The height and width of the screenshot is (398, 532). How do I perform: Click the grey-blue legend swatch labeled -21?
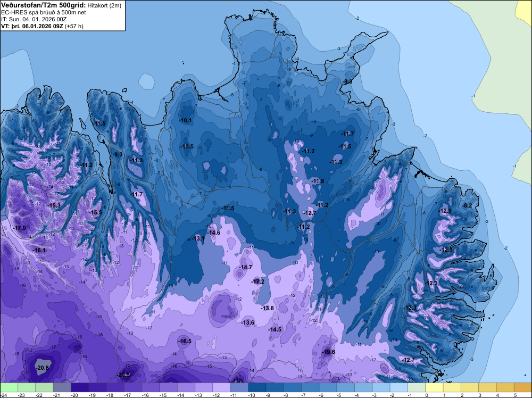[x=62, y=387]
